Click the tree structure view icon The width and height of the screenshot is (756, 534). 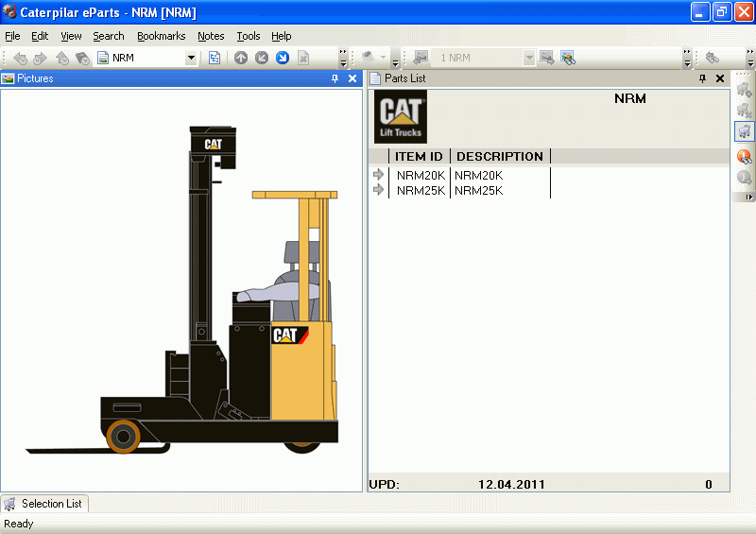[x=215, y=58]
